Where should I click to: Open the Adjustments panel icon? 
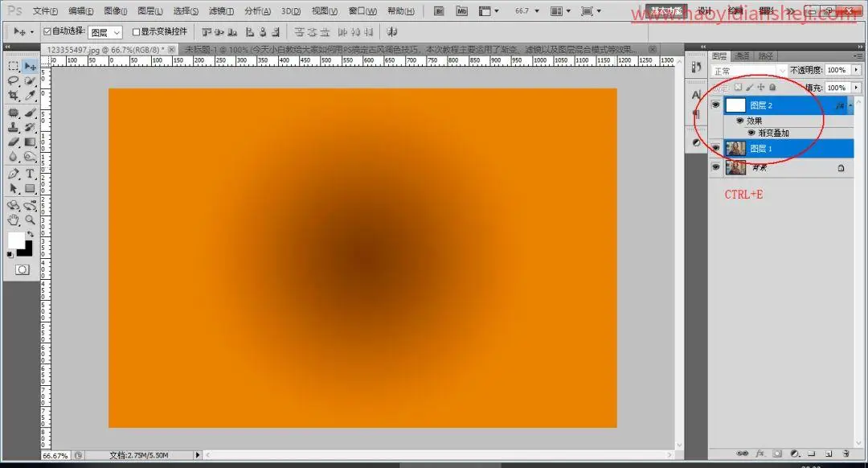(x=696, y=142)
